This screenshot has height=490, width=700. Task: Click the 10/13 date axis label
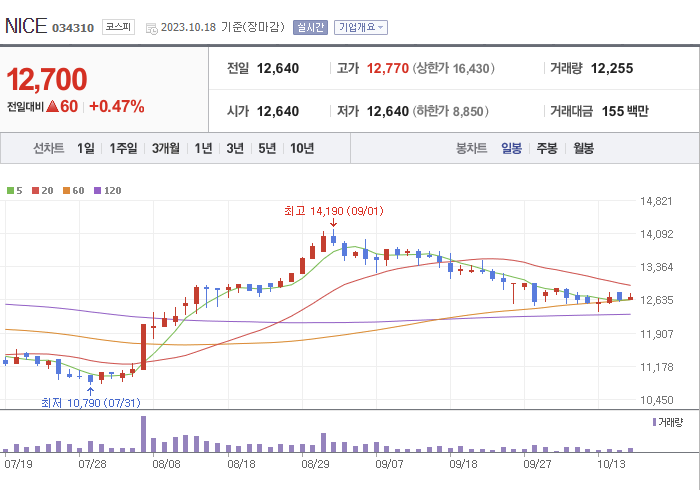click(x=611, y=464)
